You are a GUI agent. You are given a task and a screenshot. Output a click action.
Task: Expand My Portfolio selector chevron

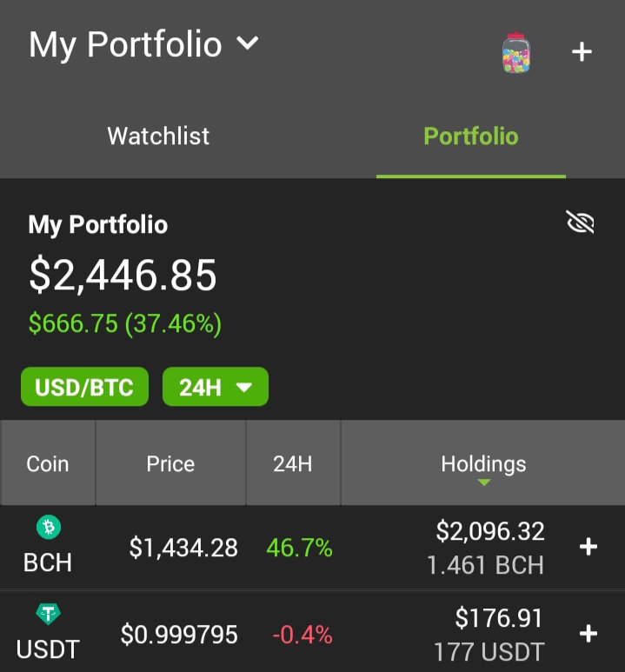[x=248, y=43]
